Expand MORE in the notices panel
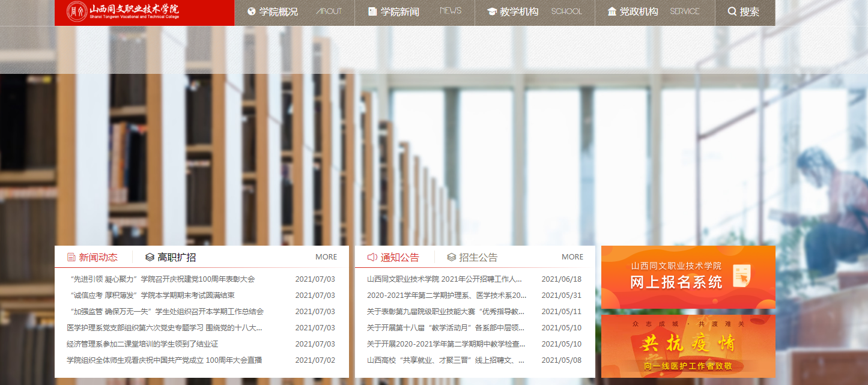The image size is (868, 385). [572, 256]
